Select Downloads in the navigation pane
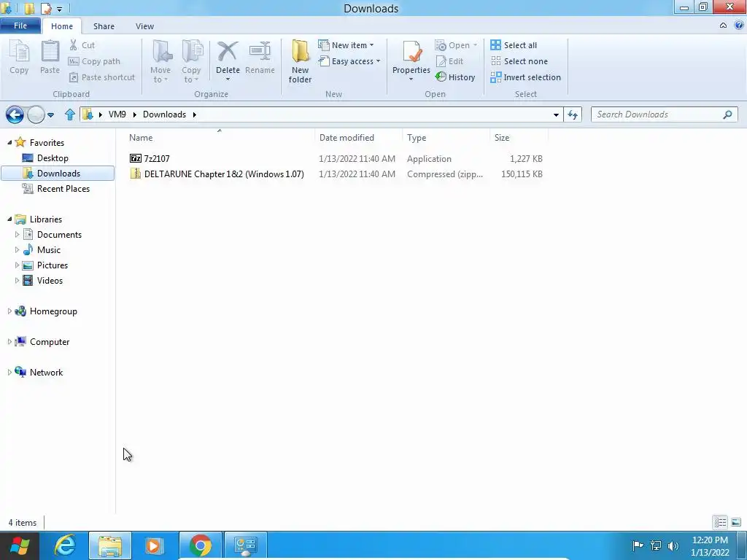 58,174
